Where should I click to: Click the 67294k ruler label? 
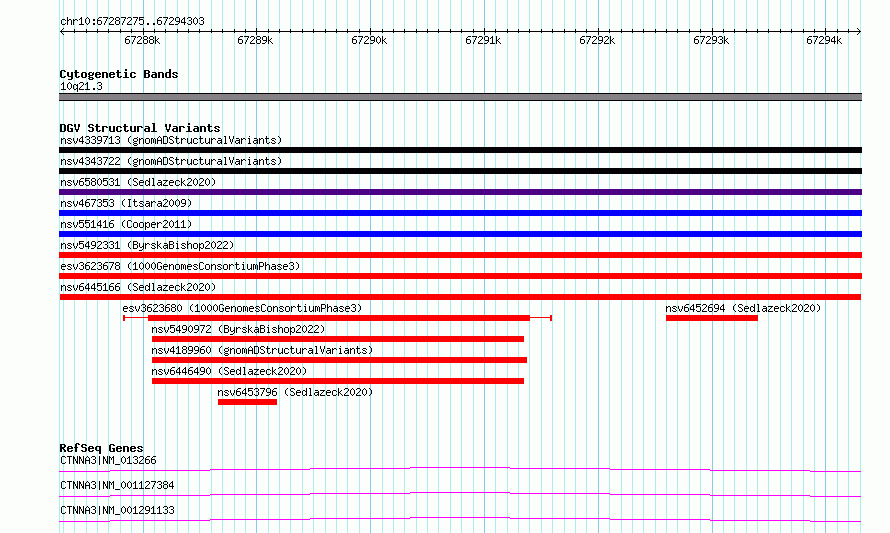[x=824, y=40]
